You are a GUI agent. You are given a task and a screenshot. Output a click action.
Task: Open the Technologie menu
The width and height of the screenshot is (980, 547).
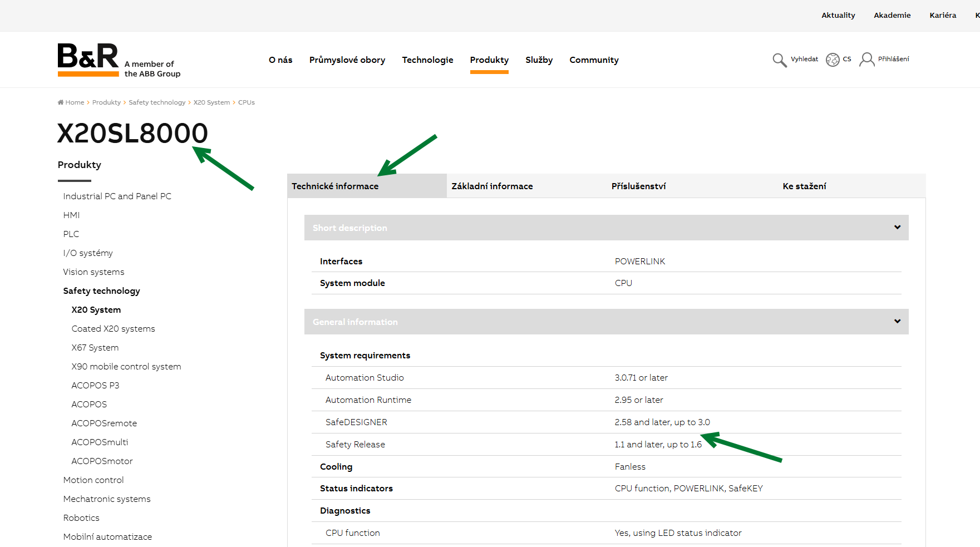427,60
